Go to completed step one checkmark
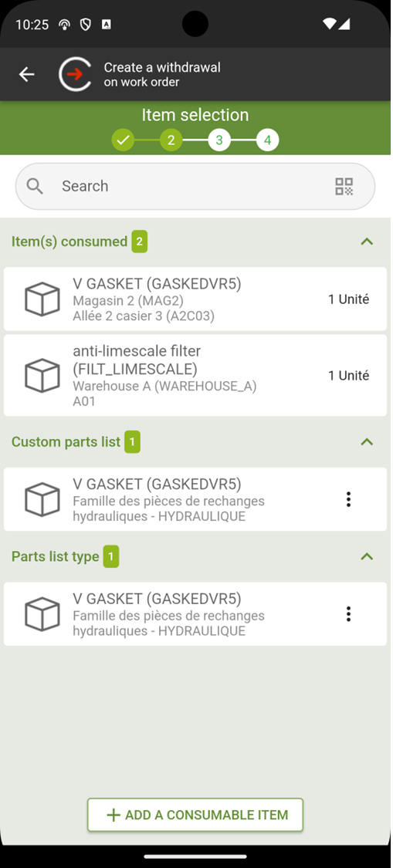The image size is (393, 868). coord(123,140)
